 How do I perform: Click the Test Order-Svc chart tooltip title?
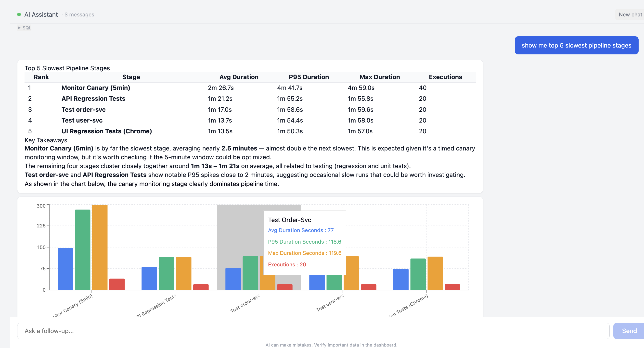click(x=289, y=220)
